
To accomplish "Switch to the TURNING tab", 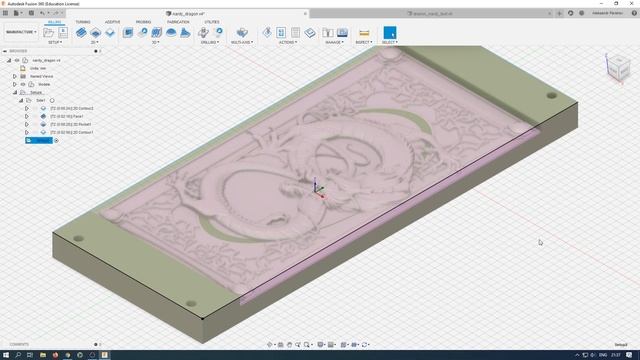I will (x=83, y=22).
